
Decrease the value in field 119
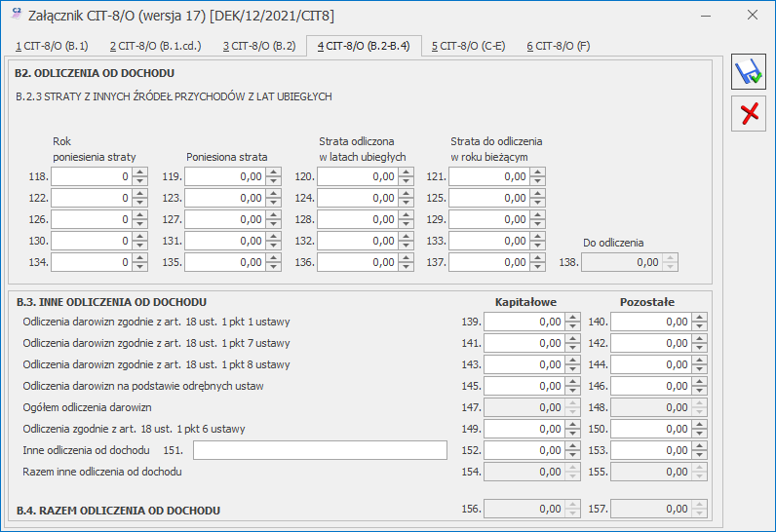pos(273,181)
